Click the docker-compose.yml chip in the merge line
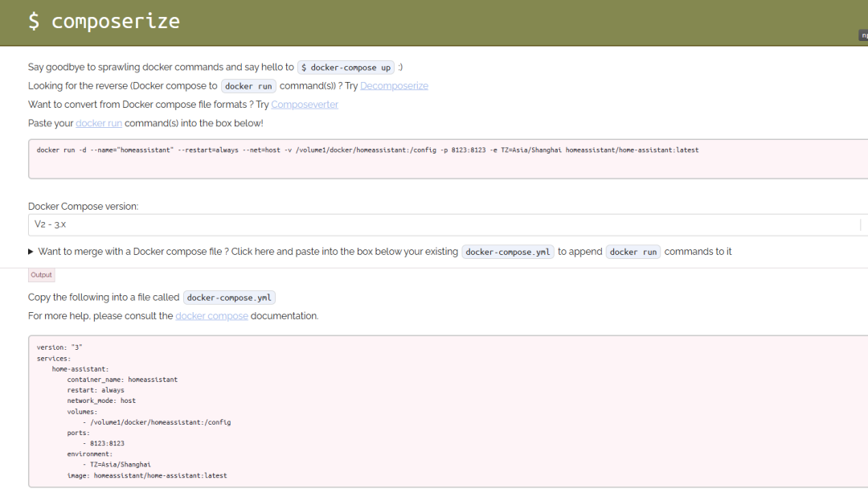This screenshot has width=868, height=489. (507, 251)
